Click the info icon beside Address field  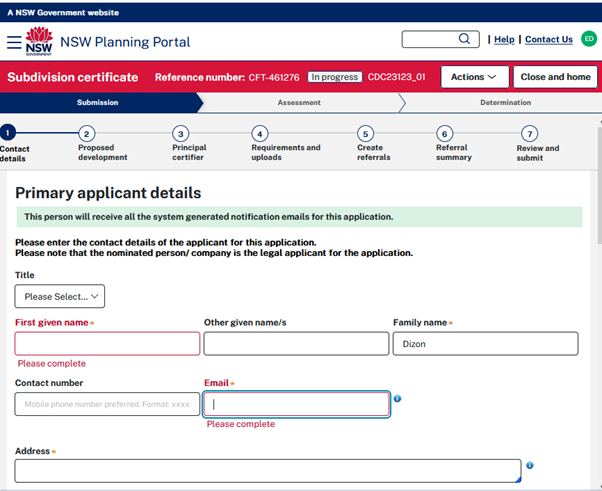[x=529, y=465]
